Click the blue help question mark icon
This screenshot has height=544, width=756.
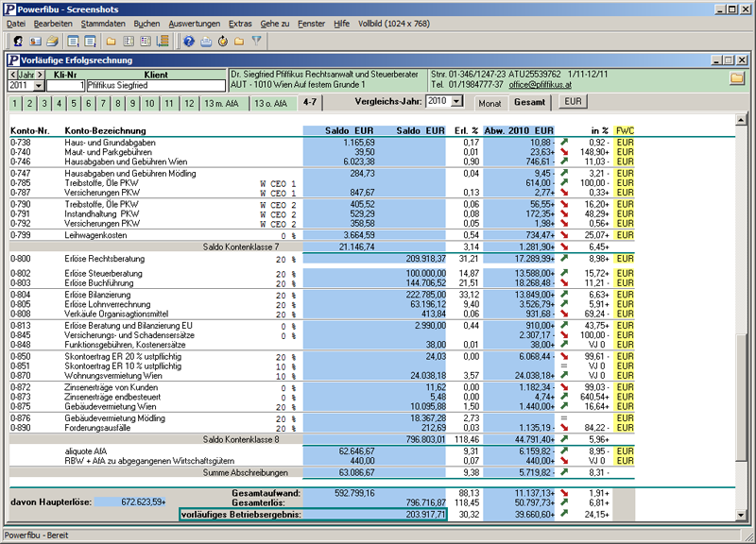tap(189, 42)
